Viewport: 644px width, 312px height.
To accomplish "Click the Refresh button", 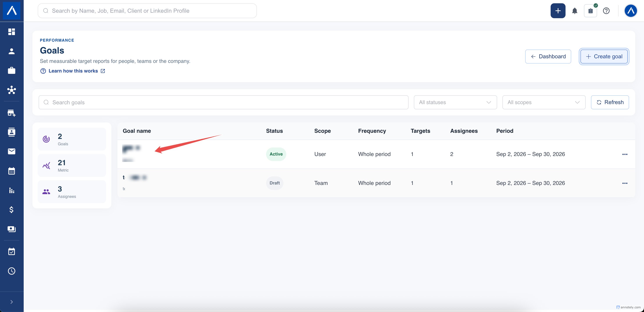I will [x=610, y=102].
